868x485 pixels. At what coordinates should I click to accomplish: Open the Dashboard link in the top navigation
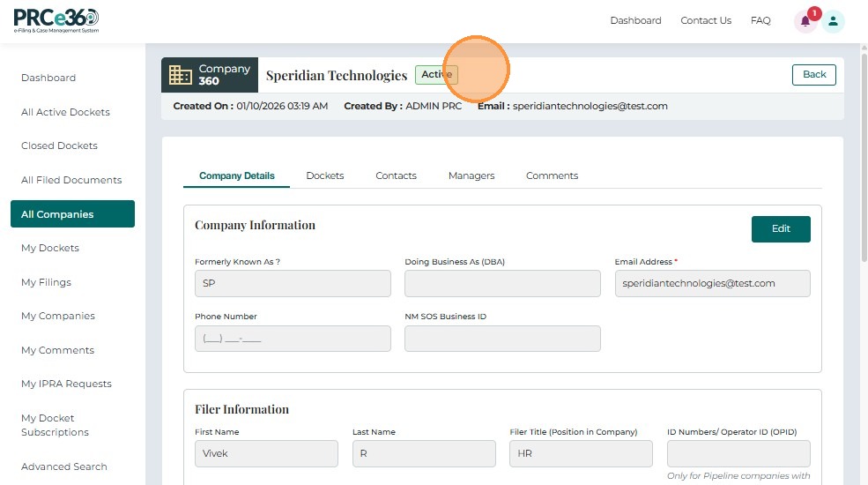point(635,20)
